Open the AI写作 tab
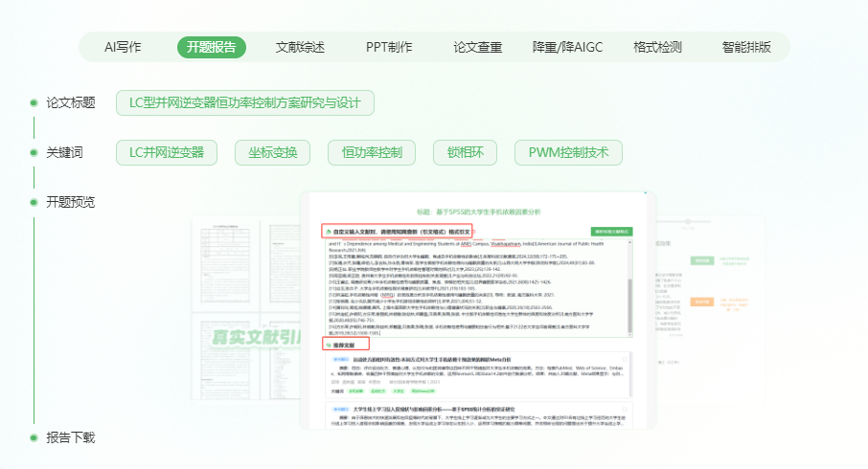Screen dimensions: 868x469 (123, 47)
